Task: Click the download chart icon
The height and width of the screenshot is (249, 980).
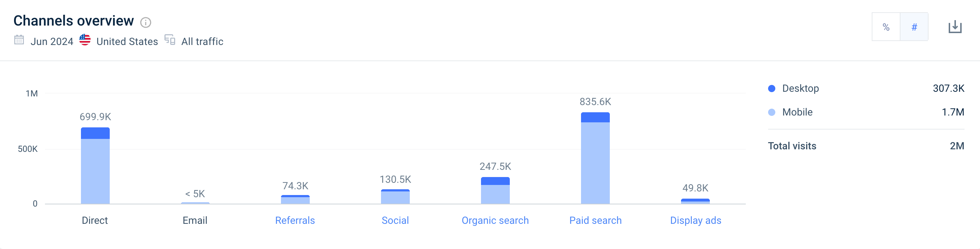Action: pos(954,27)
